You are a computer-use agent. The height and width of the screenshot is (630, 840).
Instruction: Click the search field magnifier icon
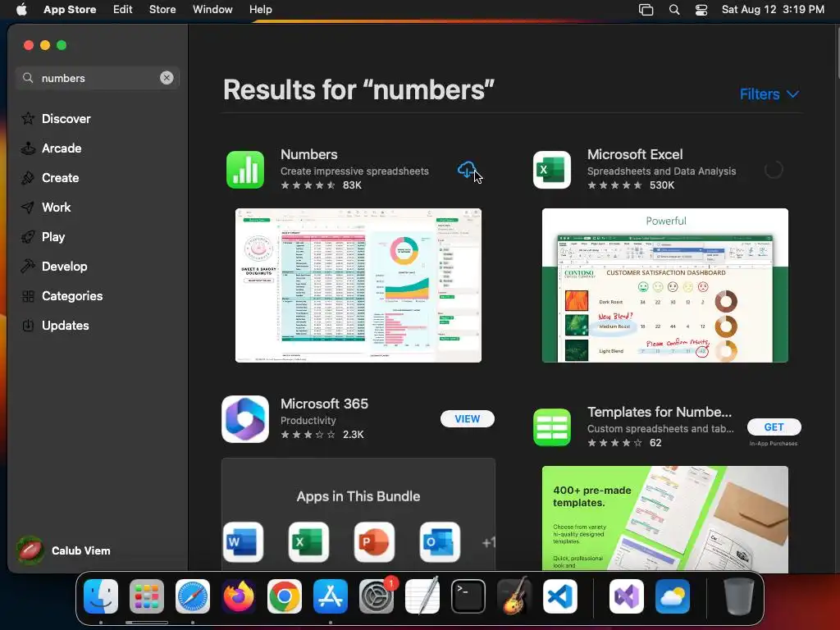coord(28,78)
